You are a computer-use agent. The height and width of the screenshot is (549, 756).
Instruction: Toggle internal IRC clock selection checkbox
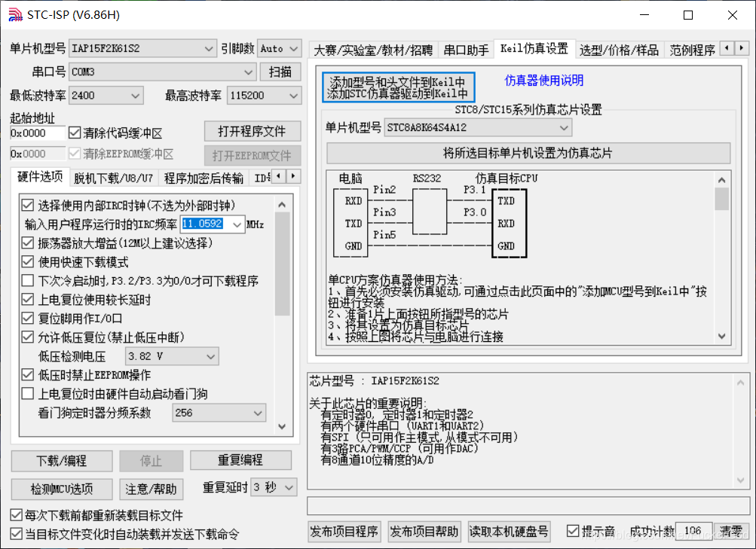coord(27,205)
